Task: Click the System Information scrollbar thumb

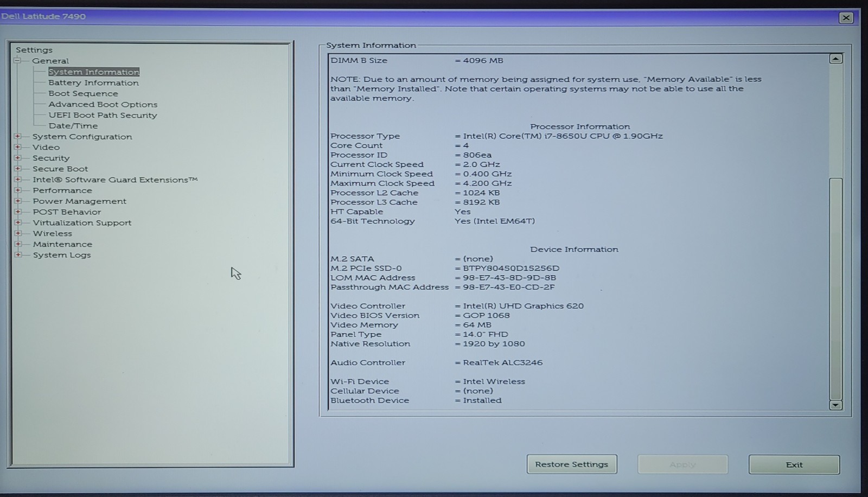Action: (x=836, y=289)
